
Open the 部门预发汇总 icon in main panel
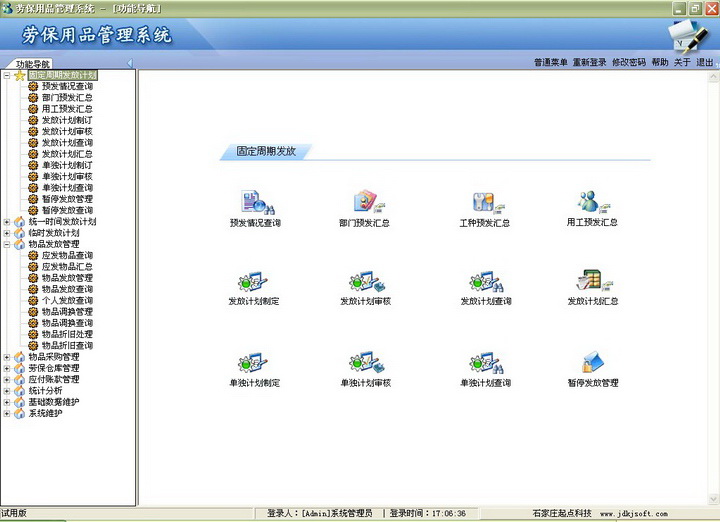(x=362, y=203)
